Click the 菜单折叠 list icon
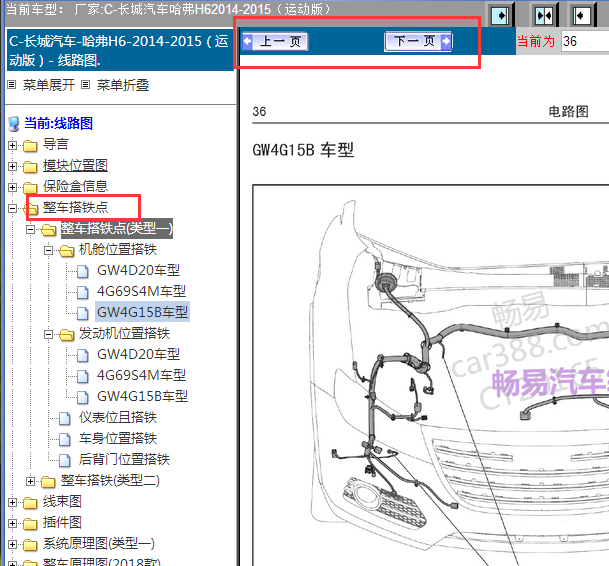The height and width of the screenshot is (566, 609). pyautogui.click(x=85, y=84)
